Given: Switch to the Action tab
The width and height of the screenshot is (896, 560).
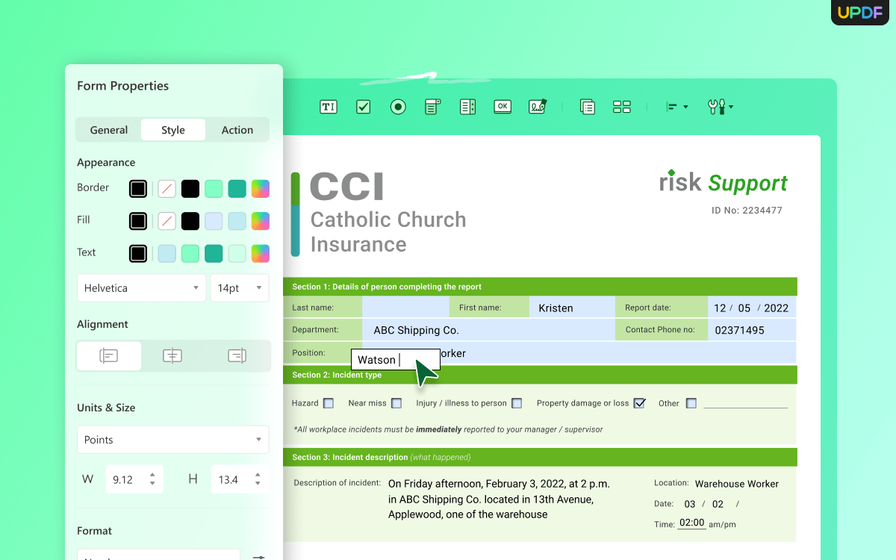Looking at the screenshot, I should 237,130.
